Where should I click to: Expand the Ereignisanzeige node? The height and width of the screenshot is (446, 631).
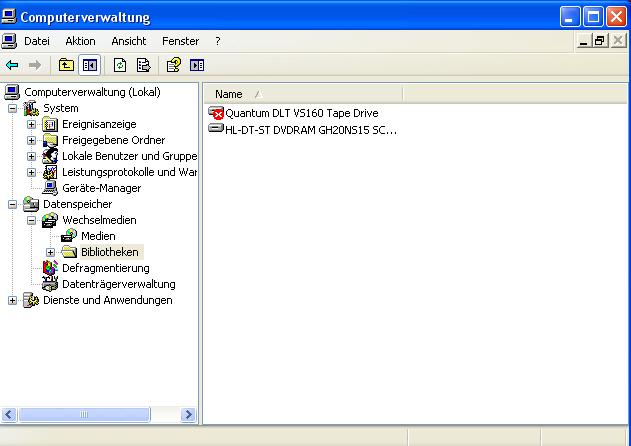coord(31,124)
